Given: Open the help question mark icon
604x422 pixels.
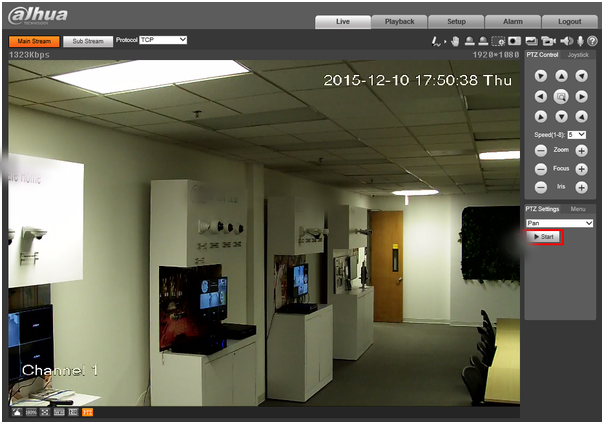Looking at the screenshot, I should coord(592,41).
